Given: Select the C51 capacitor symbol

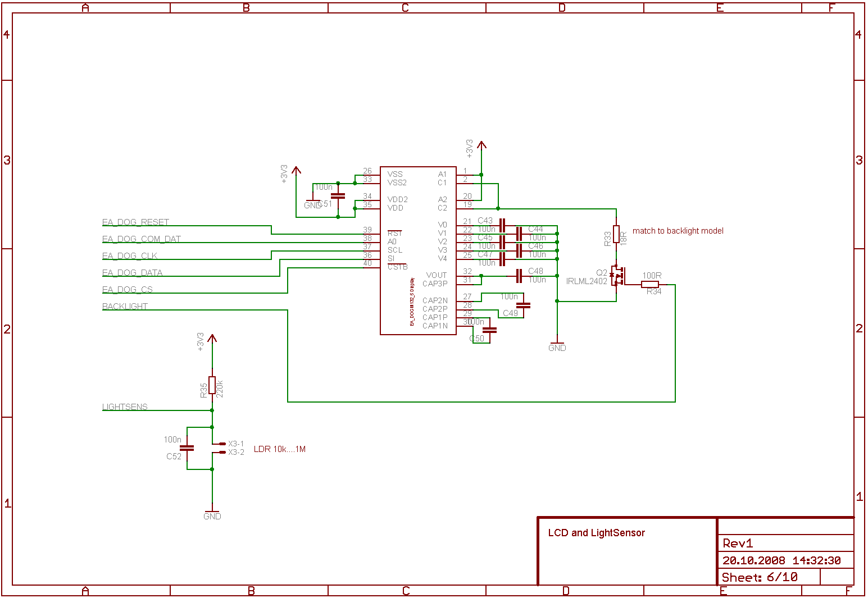Looking at the screenshot, I should tap(338, 196).
